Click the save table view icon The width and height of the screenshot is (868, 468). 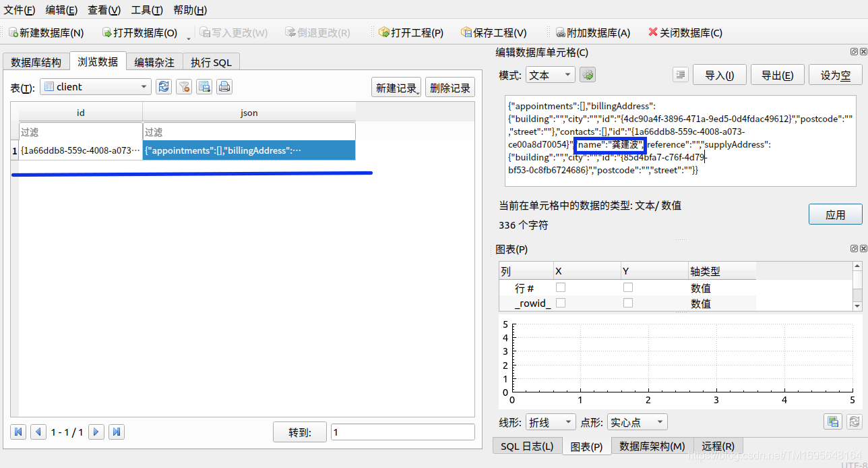click(x=204, y=86)
